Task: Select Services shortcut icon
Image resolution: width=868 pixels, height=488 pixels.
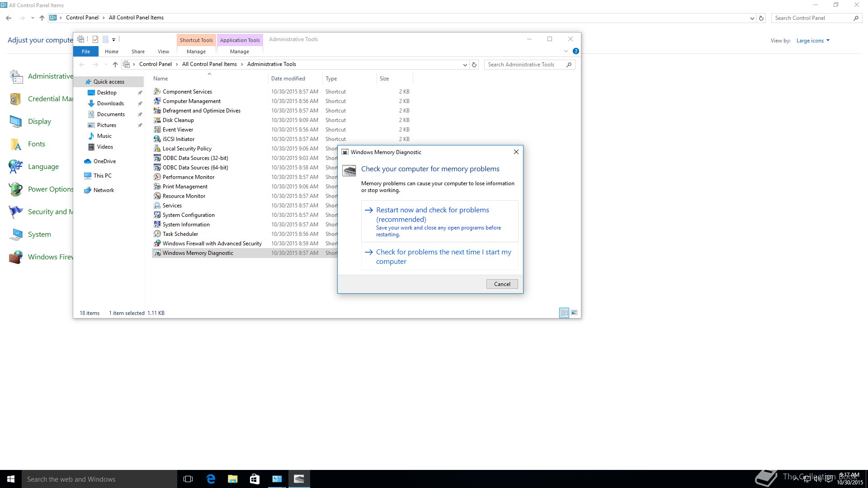Action: pyautogui.click(x=157, y=205)
